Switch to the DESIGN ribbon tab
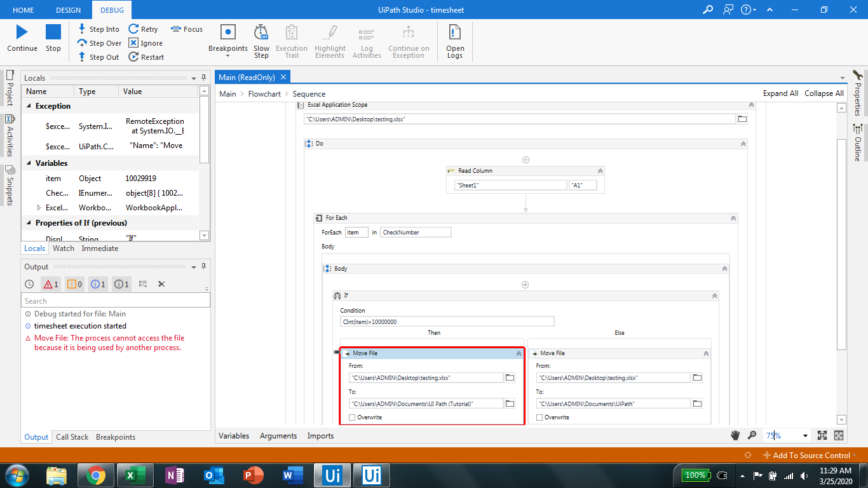 tap(68, 10)
